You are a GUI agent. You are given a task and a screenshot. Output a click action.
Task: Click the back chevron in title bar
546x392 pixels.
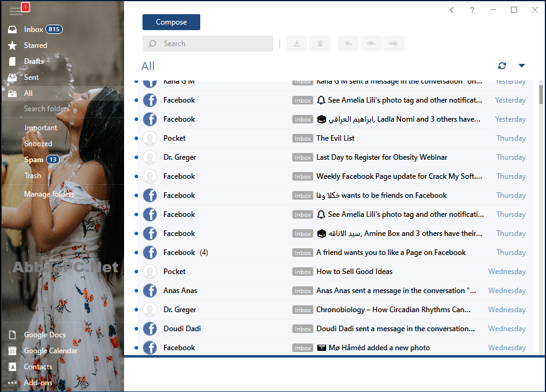(x=451, y=10)
